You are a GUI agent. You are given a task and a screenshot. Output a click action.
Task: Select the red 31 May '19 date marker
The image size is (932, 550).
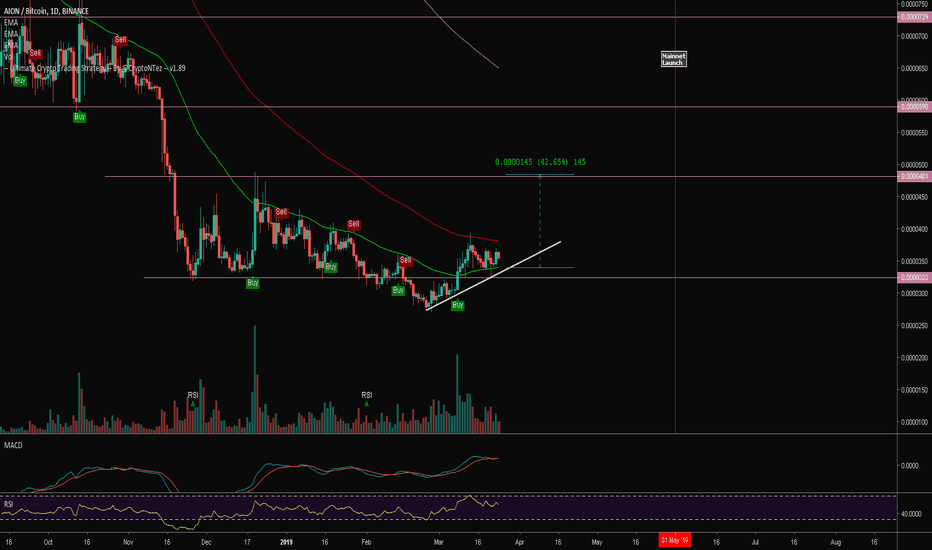[675, 540]
